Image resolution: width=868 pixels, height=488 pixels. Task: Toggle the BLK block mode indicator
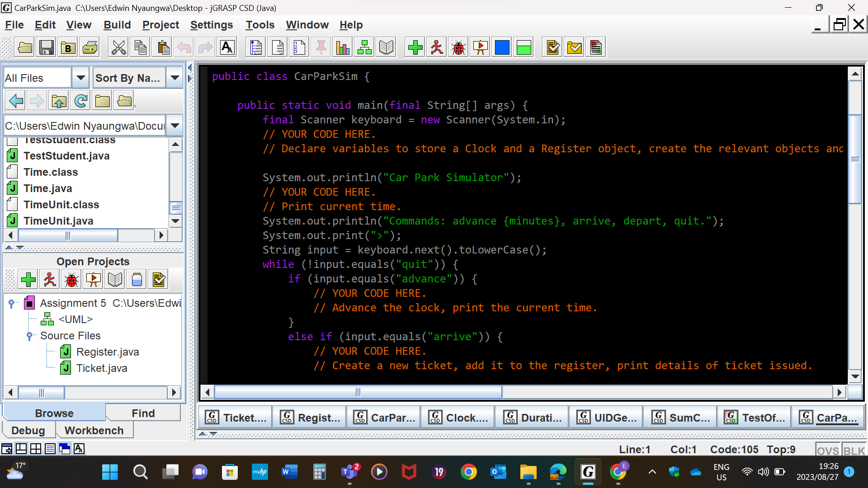(854, 450)
